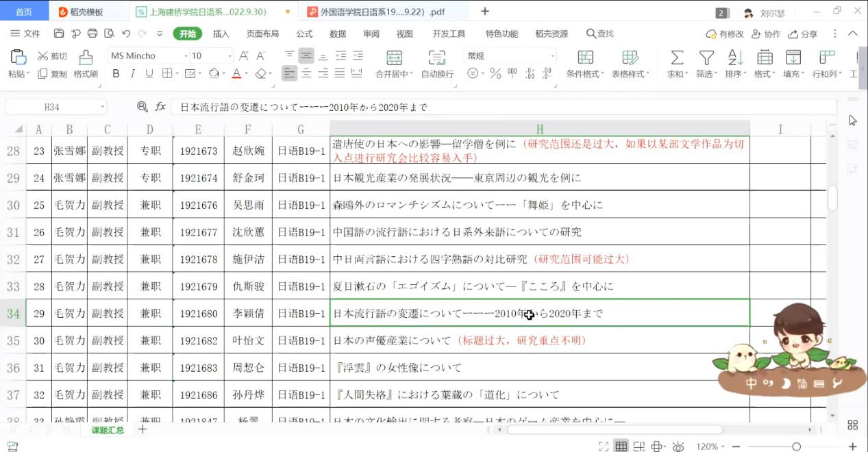This screenshot has height=452, width=868.
Task: Click the Format Painter (格式刷) icon
Action: tap(86, 58)
